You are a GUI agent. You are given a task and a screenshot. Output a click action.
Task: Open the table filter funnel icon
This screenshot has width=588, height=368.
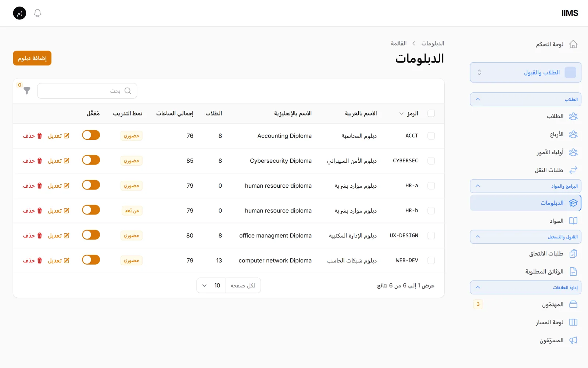click(x=27, y=91)
